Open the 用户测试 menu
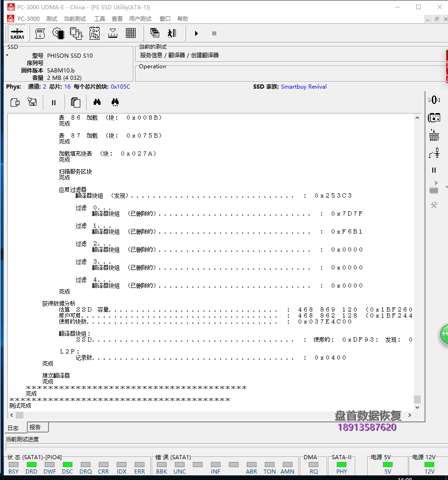 click(140, 18)
